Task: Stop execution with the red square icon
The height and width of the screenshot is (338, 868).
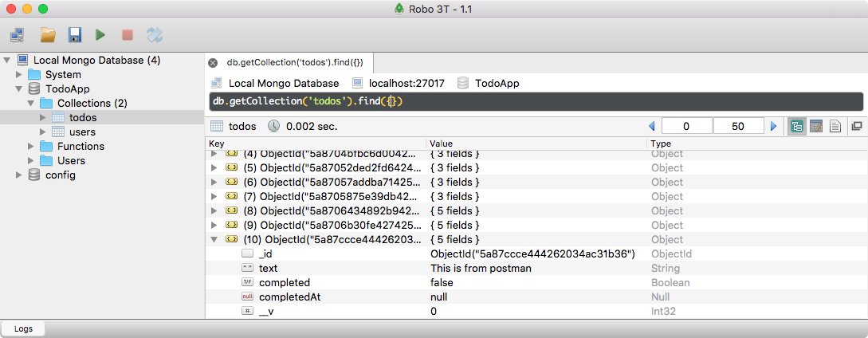Action: pyautogui.click(x=127, y=34)
